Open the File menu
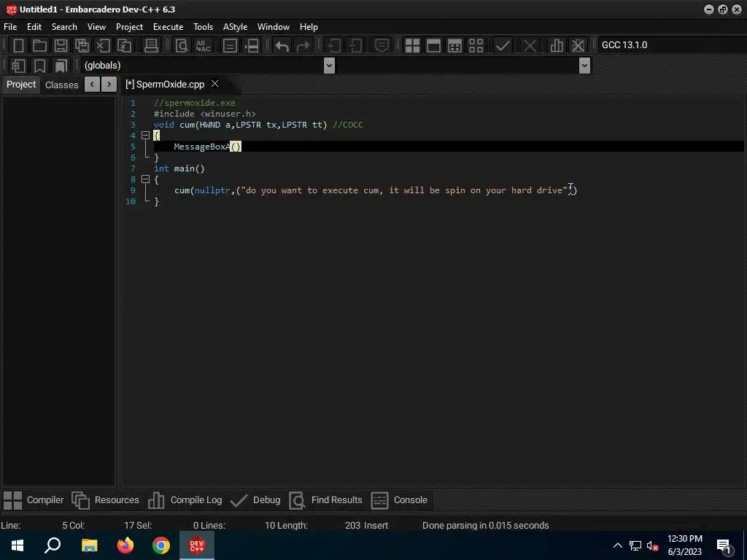The width and height of the screenshot is (747, 560). tap(10, 27)
